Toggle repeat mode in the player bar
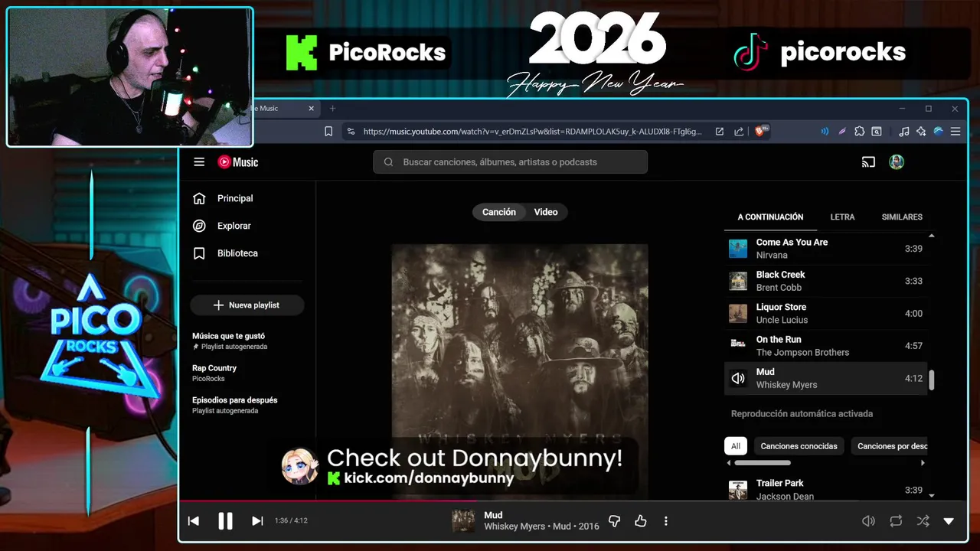Viewport: 980px width, 551px height. click(896, 521)
